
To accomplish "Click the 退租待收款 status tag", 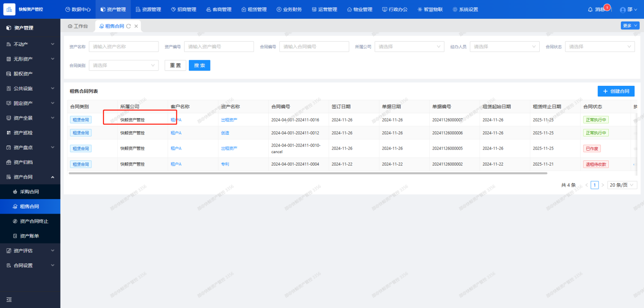I will [x=596, y=164].
